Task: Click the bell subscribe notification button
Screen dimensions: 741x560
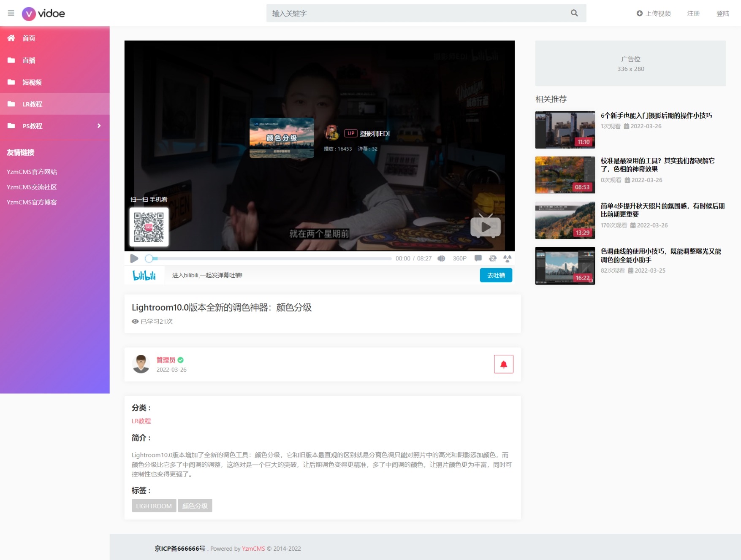Action: 504,364
